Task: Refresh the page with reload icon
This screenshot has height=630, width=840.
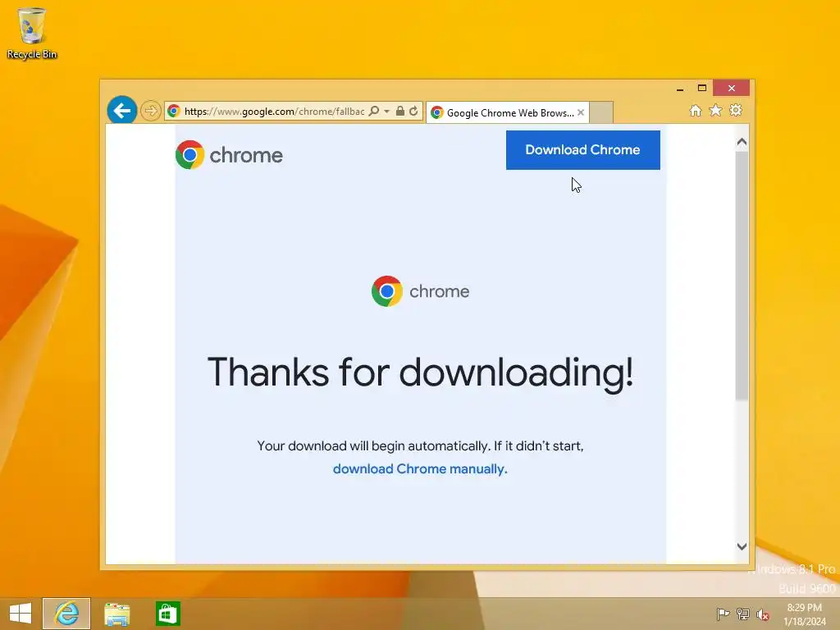Action: coord(413,111)
